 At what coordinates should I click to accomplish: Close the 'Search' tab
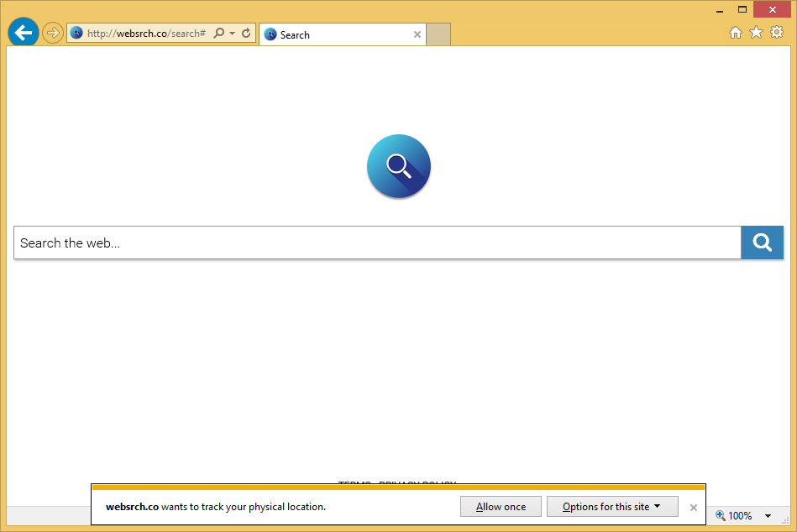pos(417,34)
